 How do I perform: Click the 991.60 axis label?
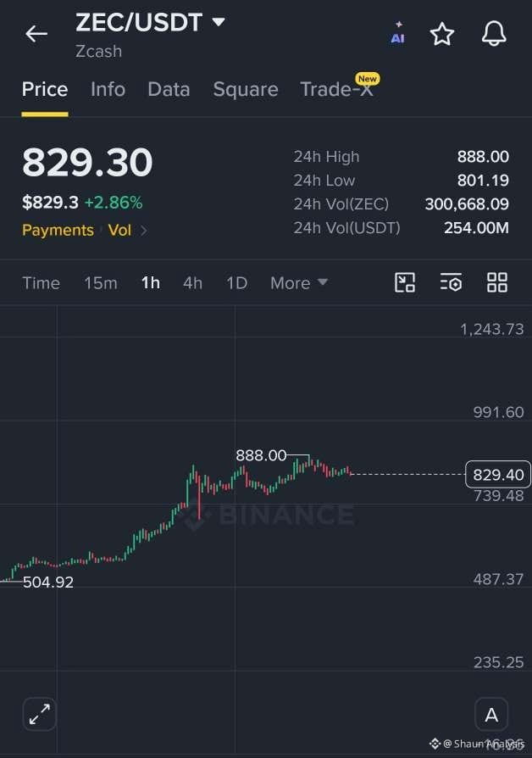[498, 412]
